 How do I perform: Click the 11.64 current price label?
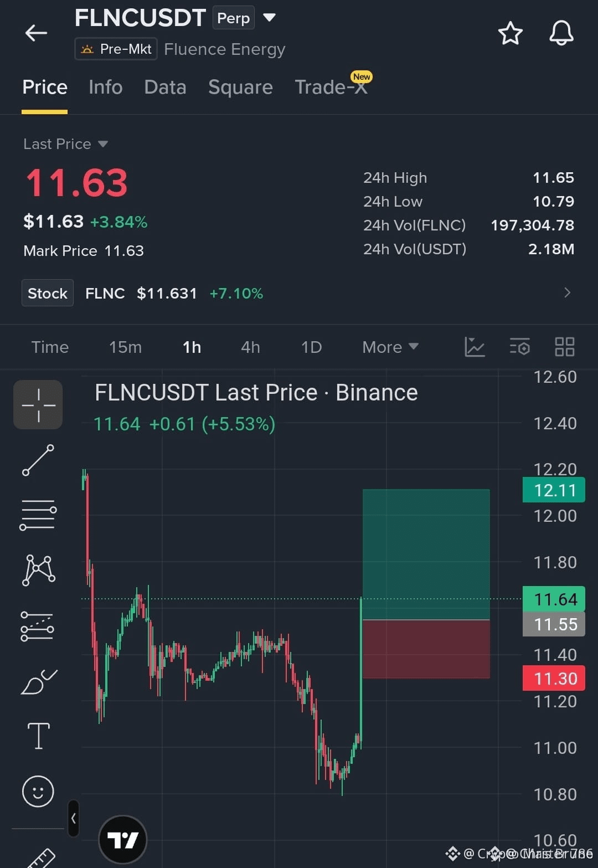click(x=554, y=599)
